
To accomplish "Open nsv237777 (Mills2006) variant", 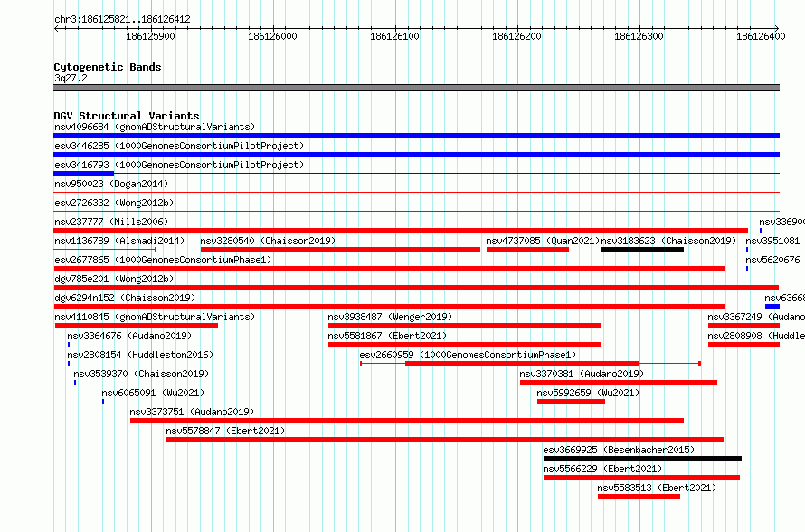I will (x=111, y=222).
